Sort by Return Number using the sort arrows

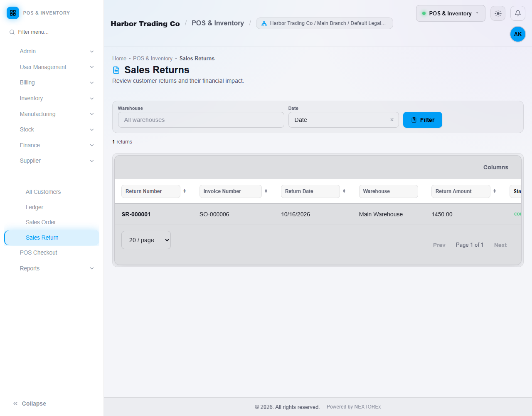[x=185, y=191]
